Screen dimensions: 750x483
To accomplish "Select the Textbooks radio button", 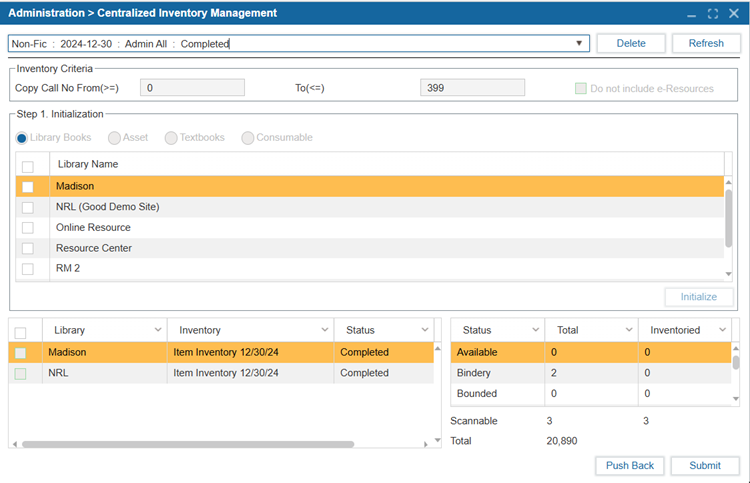I will (x=171, y=138).
